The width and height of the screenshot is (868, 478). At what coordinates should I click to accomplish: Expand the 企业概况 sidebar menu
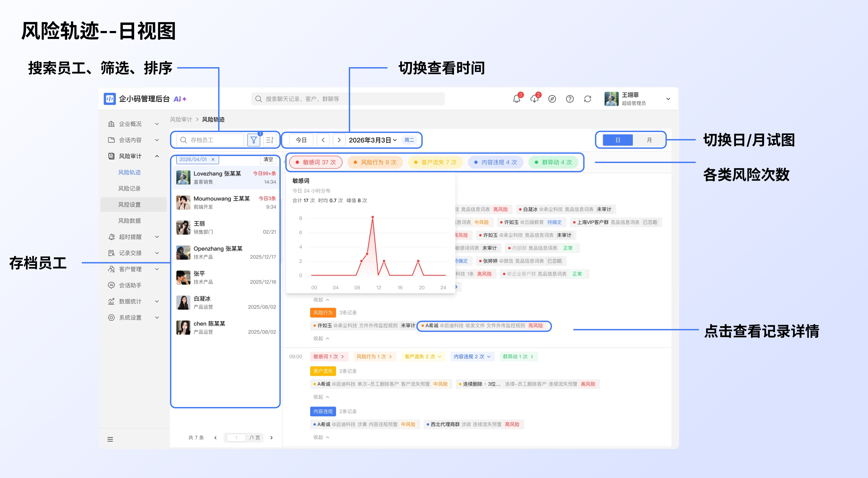point(133,124)
